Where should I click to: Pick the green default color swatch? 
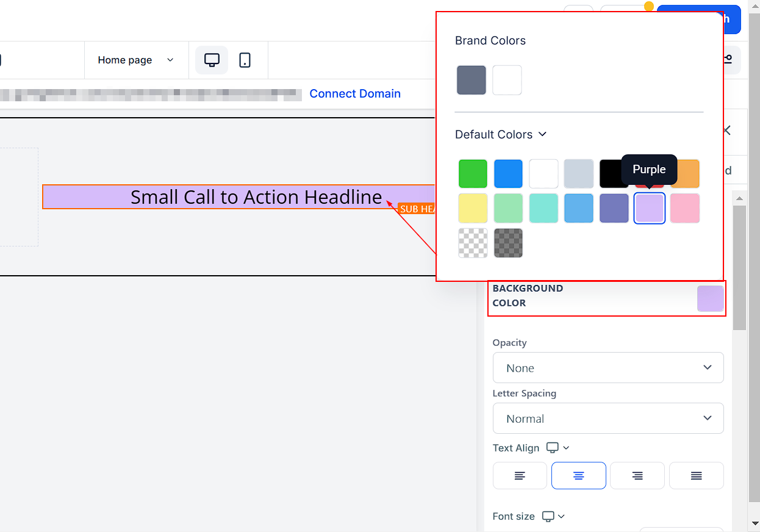click(473, 174)
